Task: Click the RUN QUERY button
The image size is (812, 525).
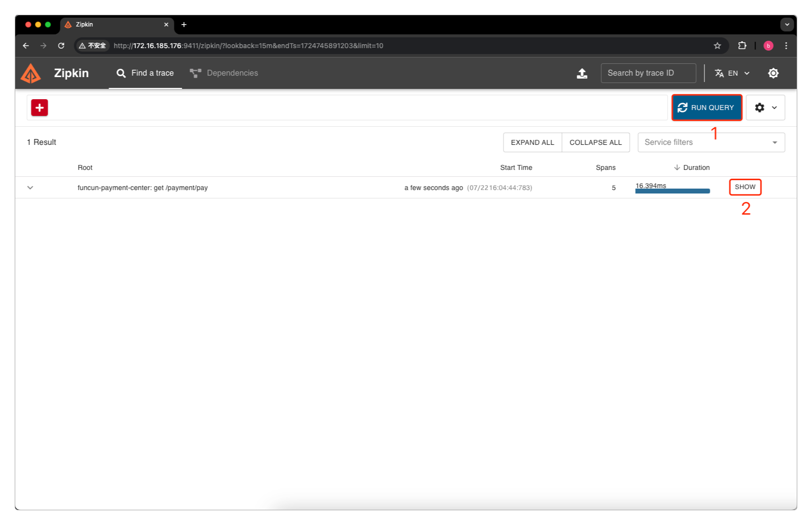Action: (706, 108)
